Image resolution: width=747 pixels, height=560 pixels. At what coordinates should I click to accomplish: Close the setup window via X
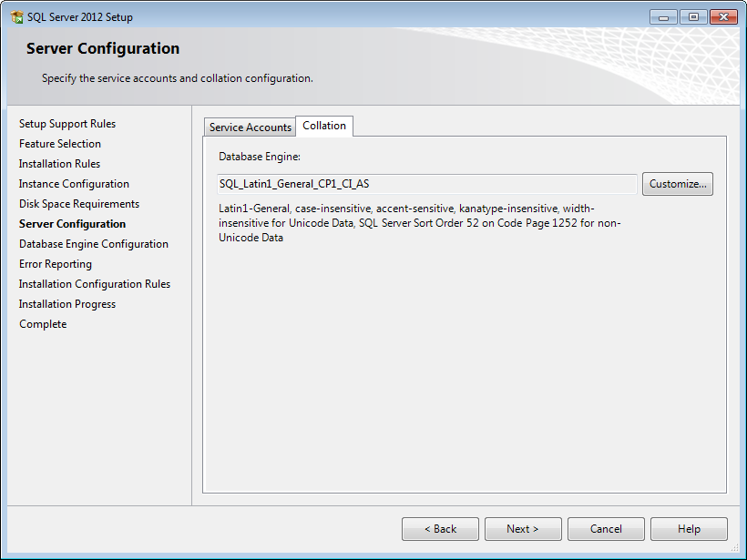(x=722, y=17)
